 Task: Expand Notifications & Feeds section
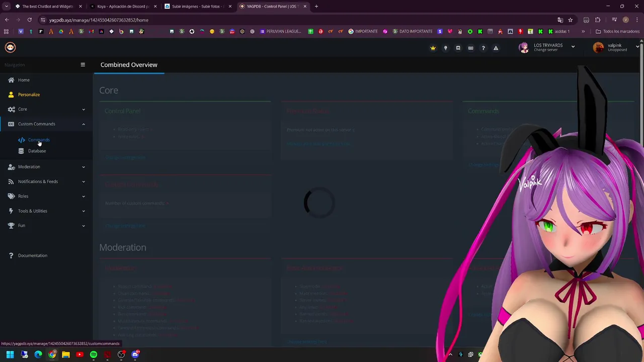(46, 182)
